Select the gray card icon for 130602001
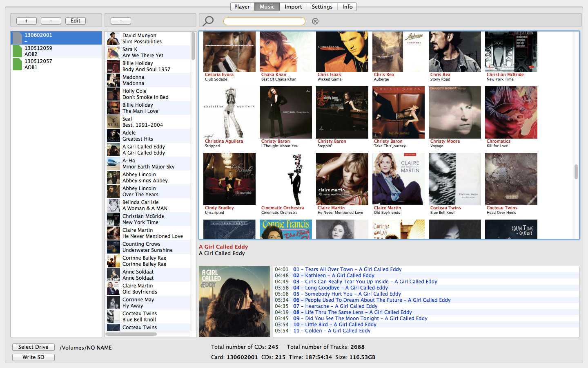The image size is (588, 368). tap(17, 38)
